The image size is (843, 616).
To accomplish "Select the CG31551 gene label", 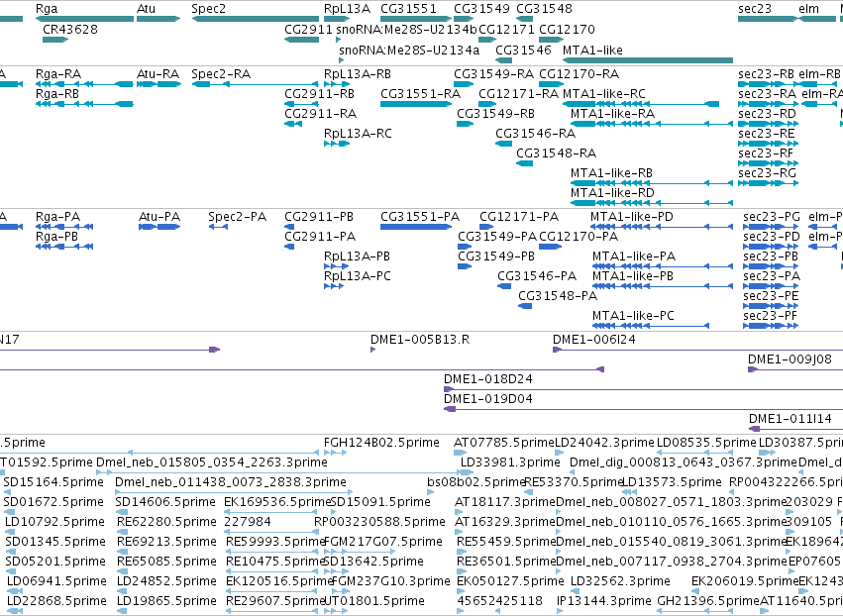I will click(x=408, y=9).
